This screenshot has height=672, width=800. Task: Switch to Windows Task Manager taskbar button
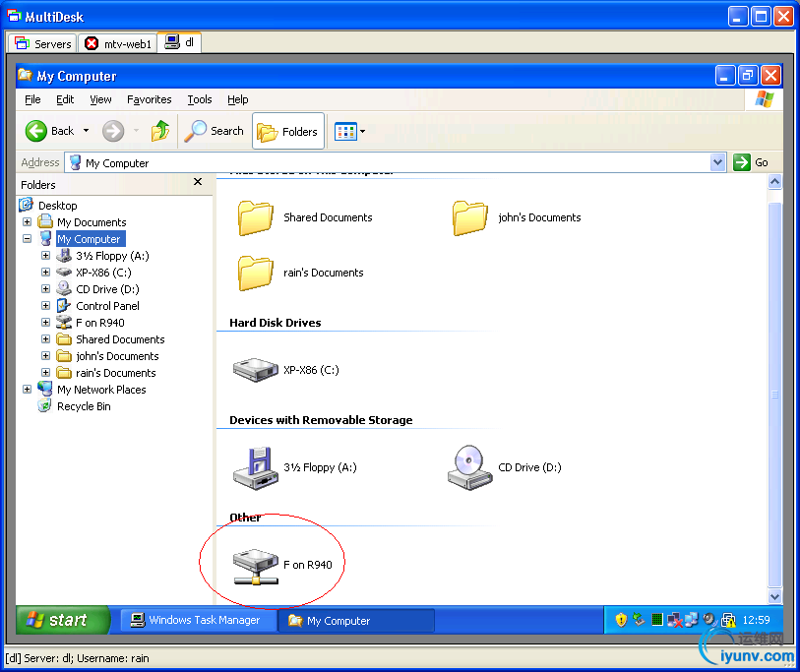(x=199, y=620)
